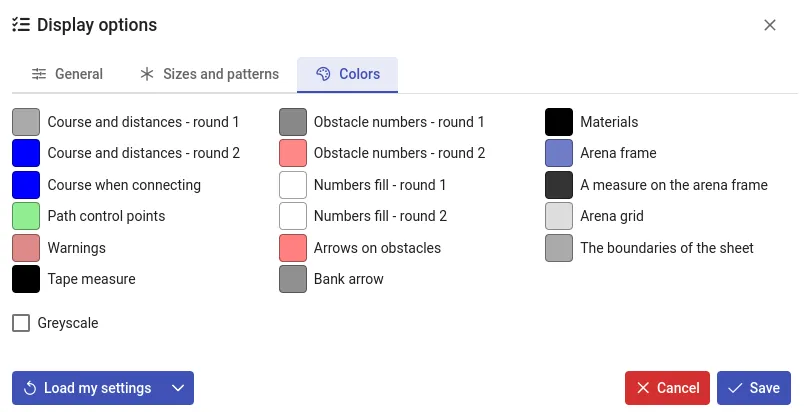Enable the Greyscale checkbox

(x=21, y=323)
